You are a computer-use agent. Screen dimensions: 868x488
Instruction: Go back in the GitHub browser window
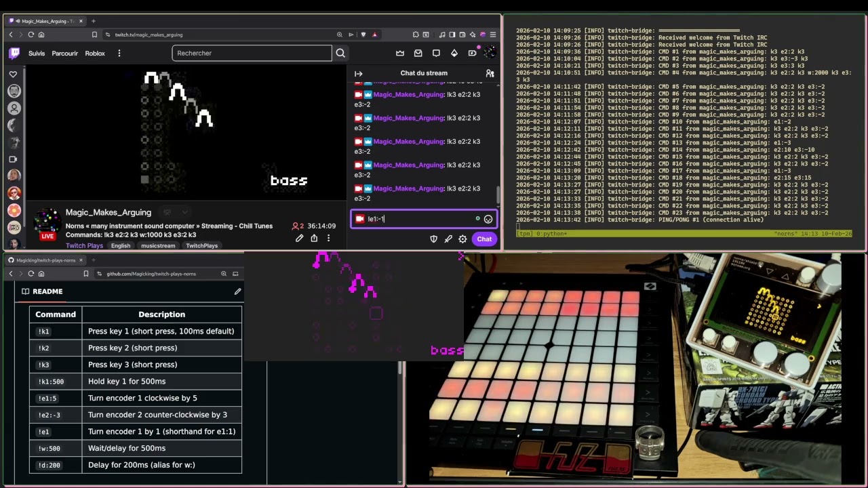point(11,274)
